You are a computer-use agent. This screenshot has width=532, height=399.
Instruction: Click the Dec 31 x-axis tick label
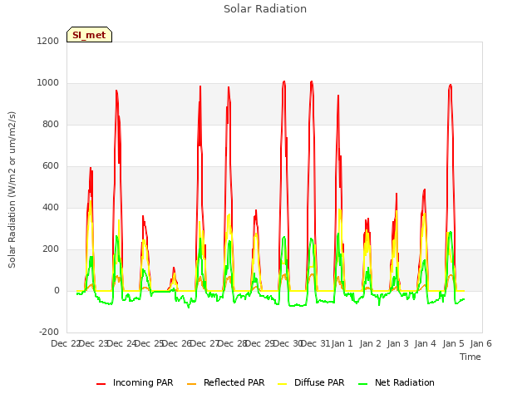(315, 343)
